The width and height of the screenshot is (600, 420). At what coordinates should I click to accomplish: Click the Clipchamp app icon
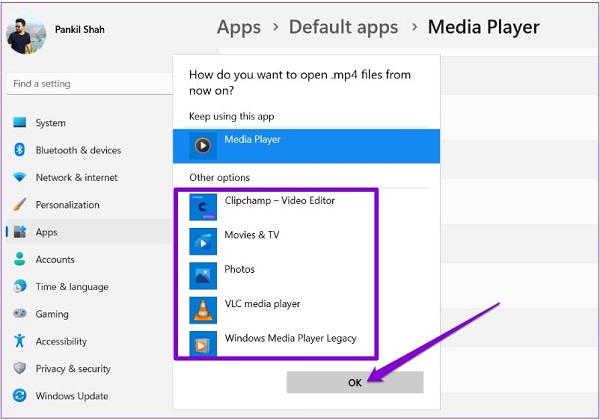pos(203,207)
